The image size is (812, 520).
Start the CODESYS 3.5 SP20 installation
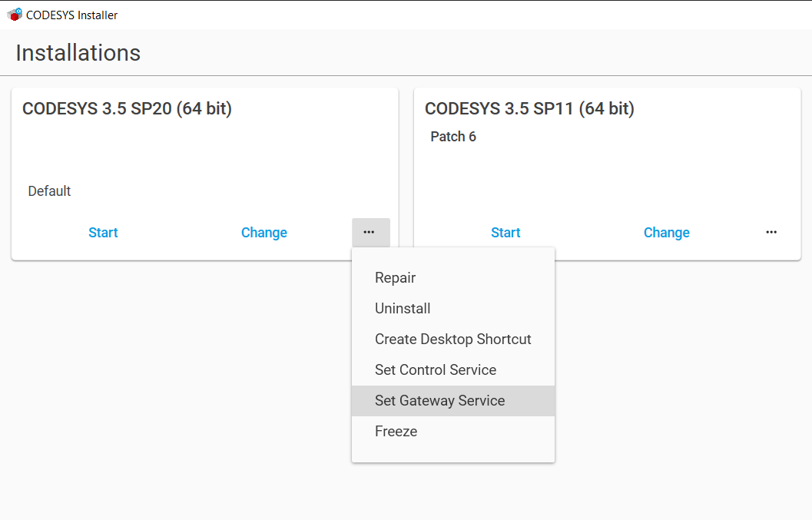pyautogui.click(x=103, y=232)
